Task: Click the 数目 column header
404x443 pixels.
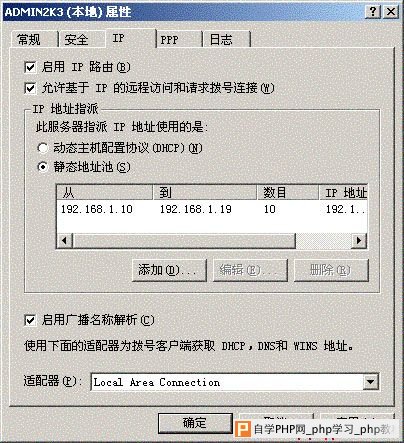Action: [x=288, y=193]
